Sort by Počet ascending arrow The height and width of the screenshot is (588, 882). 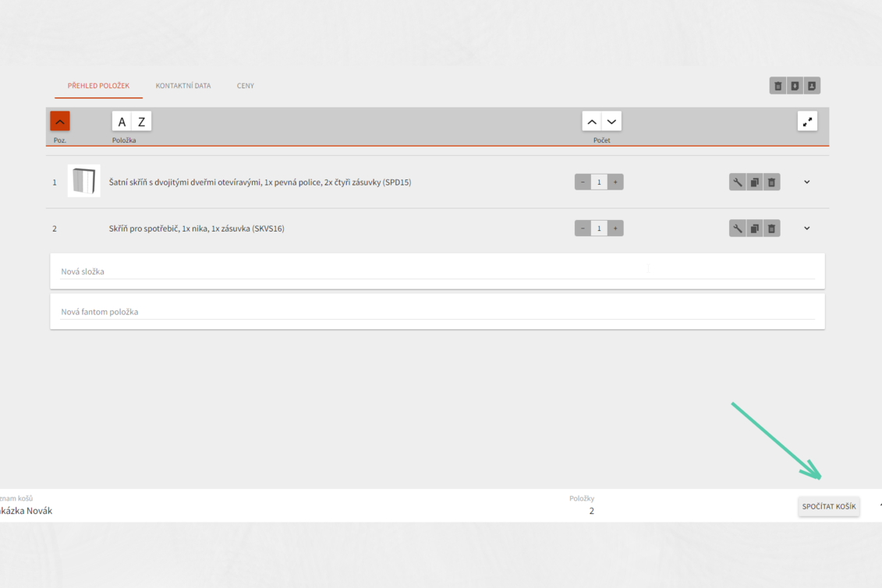pos(592,122)
